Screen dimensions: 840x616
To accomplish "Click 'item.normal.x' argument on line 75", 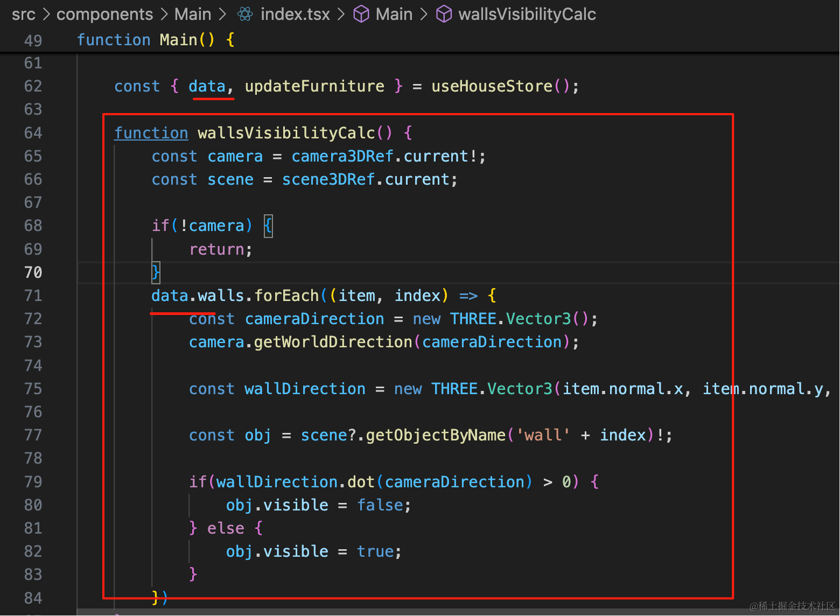I will point(623,389).
